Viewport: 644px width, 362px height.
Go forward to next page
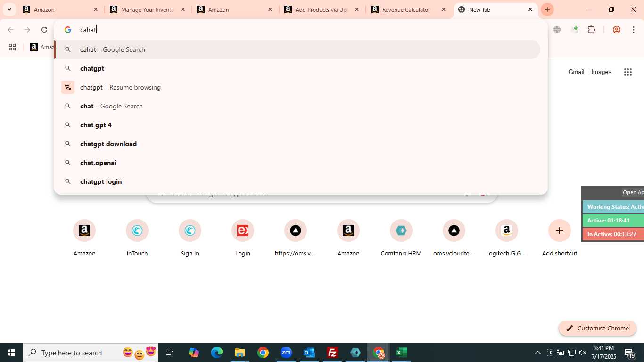[x=27, y=30]
